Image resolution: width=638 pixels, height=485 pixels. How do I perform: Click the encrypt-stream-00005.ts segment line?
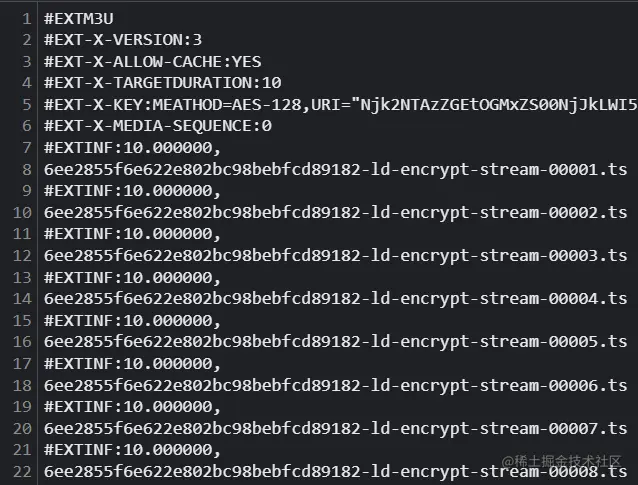coord(336,342)
